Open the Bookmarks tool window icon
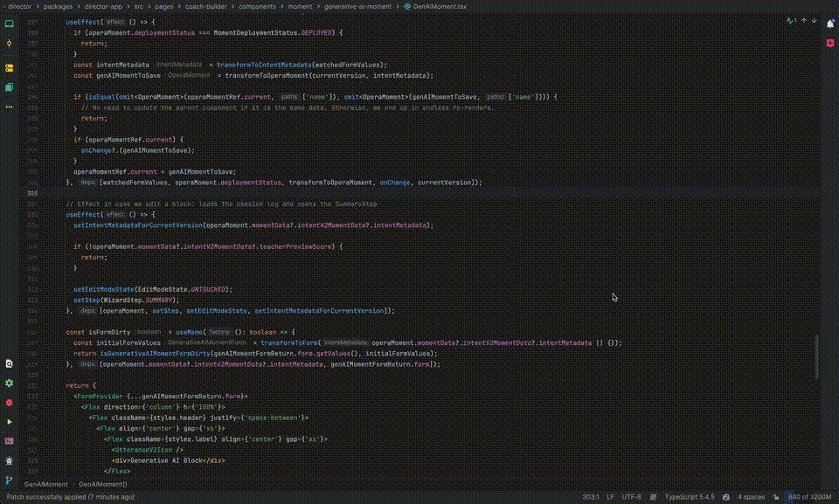 9,87
